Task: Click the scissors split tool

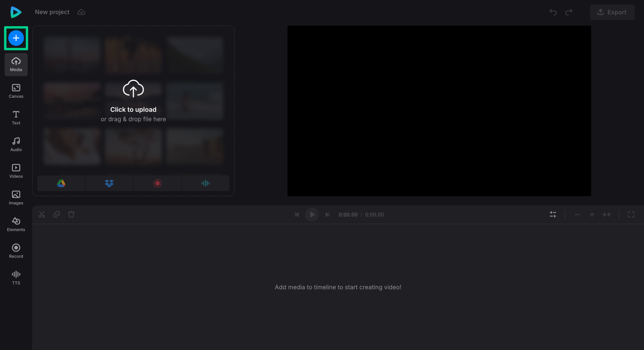Action: pyautogui.click(x=42, y=214)
